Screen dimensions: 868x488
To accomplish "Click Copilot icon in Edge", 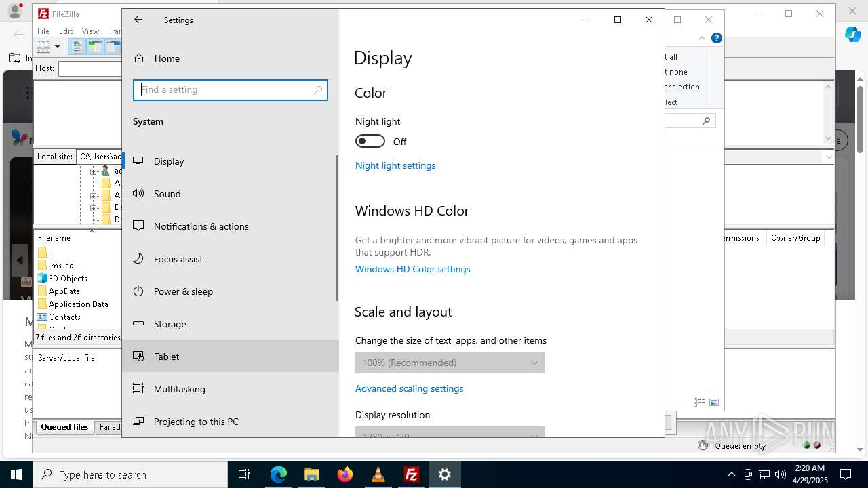I will [852, 34].
